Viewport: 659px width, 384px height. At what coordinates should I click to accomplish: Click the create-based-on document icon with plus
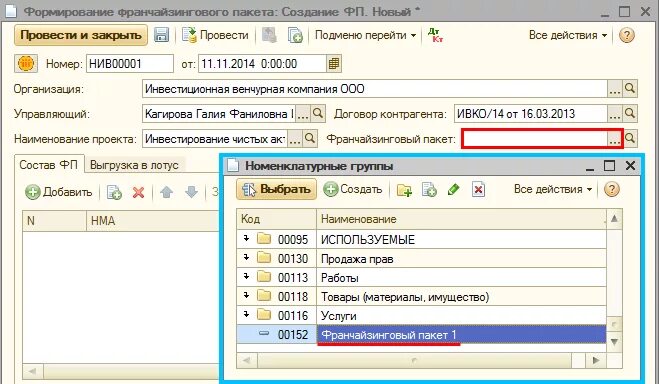[x=295, y=35]
